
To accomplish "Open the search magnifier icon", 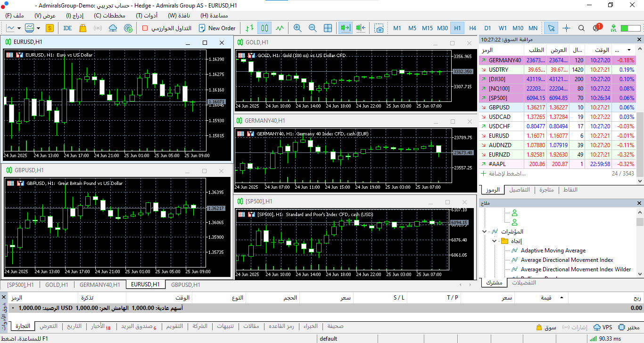I will click(581, 28).
